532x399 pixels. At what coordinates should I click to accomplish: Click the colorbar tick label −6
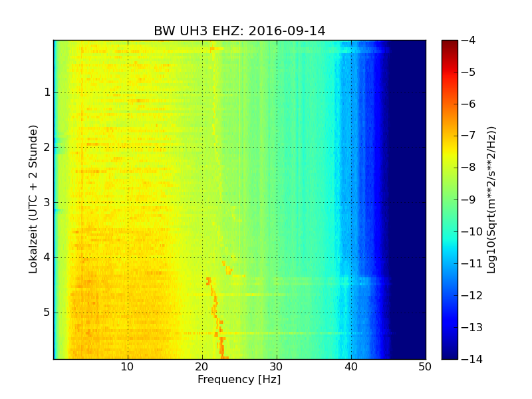pos(469,104)
